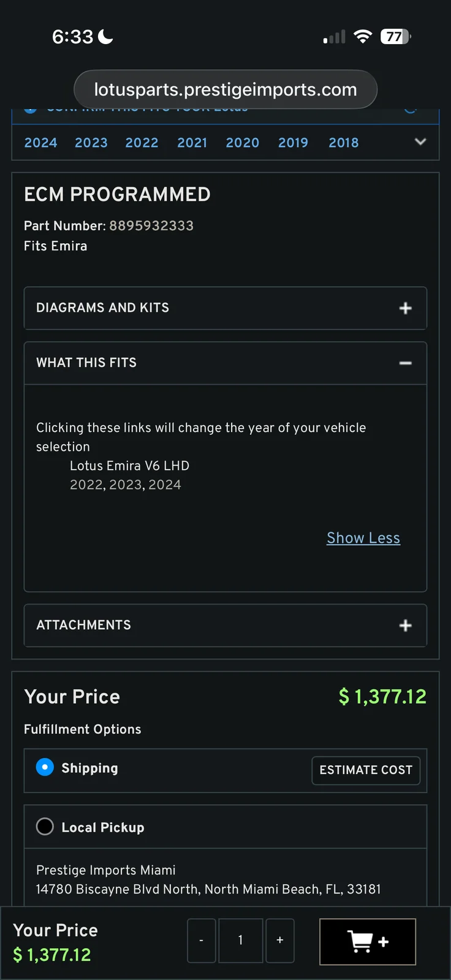Screen dimensions: 451x980
Task: Tap the battery indicator icon
Action: tap(395, 37)
